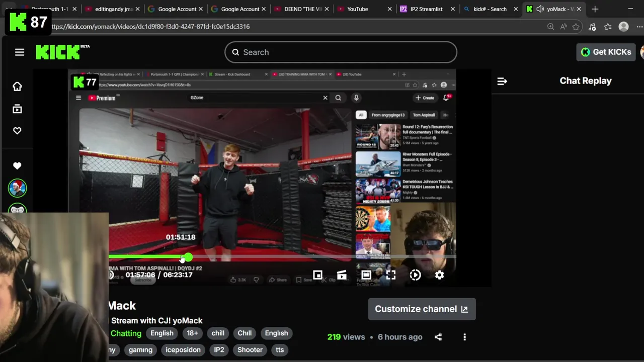Click River Monsters Full Episode thumbnail
This screenshot has height=362, width=644.
pos(378,164)
